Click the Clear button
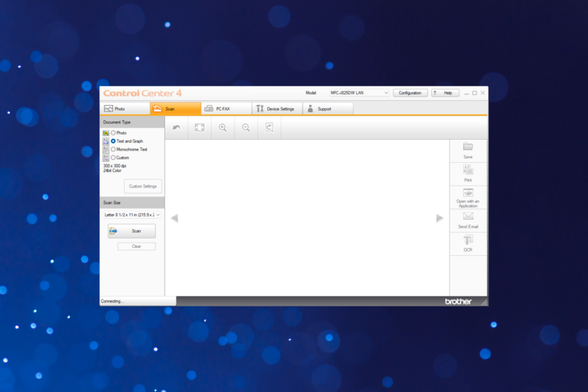The height and width of the screenshot is (392, 588). coord(137,246)
